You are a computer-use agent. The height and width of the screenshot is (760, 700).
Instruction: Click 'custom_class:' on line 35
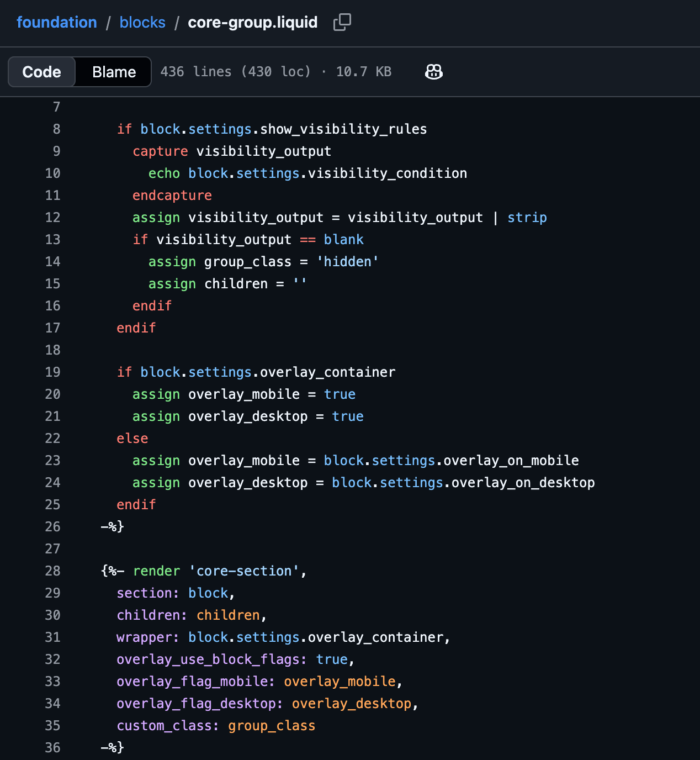point(168,726)
